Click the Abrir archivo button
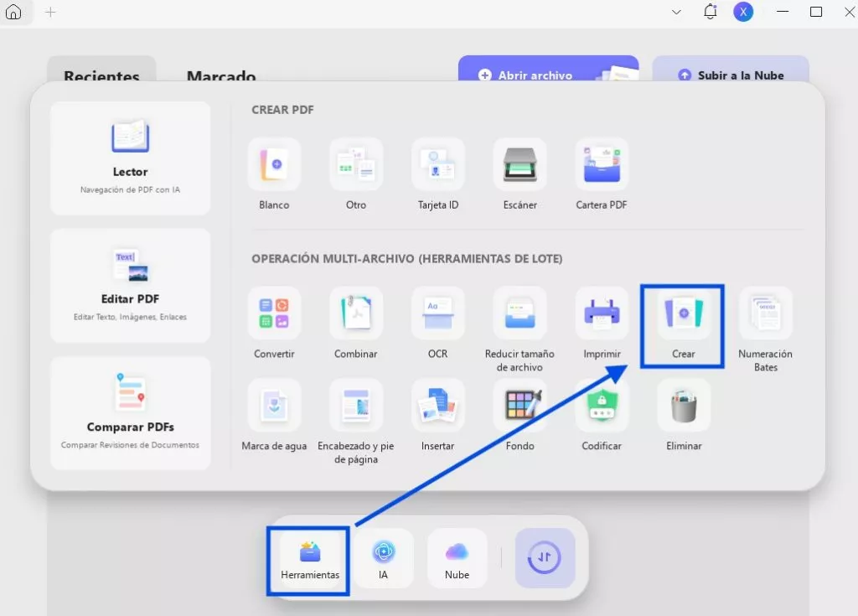 tap(548, 70)
